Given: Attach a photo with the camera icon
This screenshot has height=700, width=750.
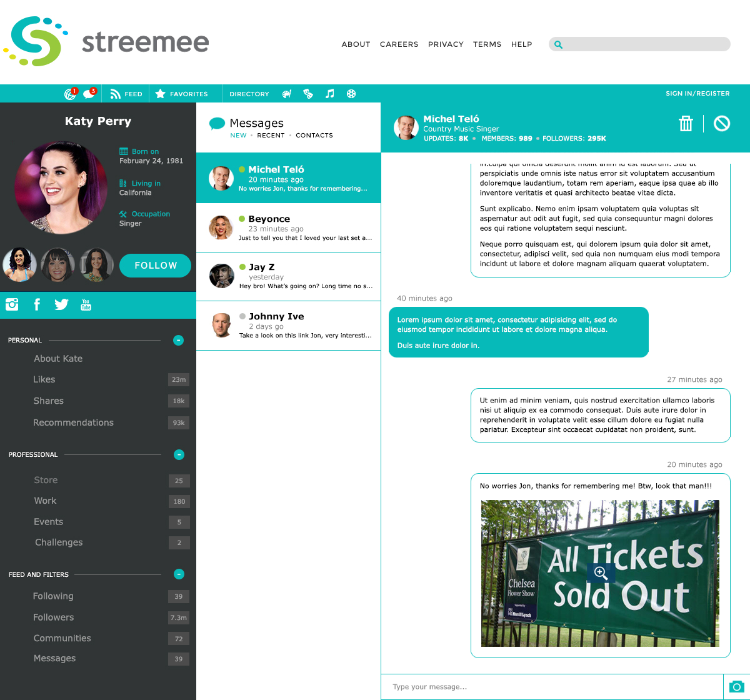Looking at the screenshot, I should (736, 687).
